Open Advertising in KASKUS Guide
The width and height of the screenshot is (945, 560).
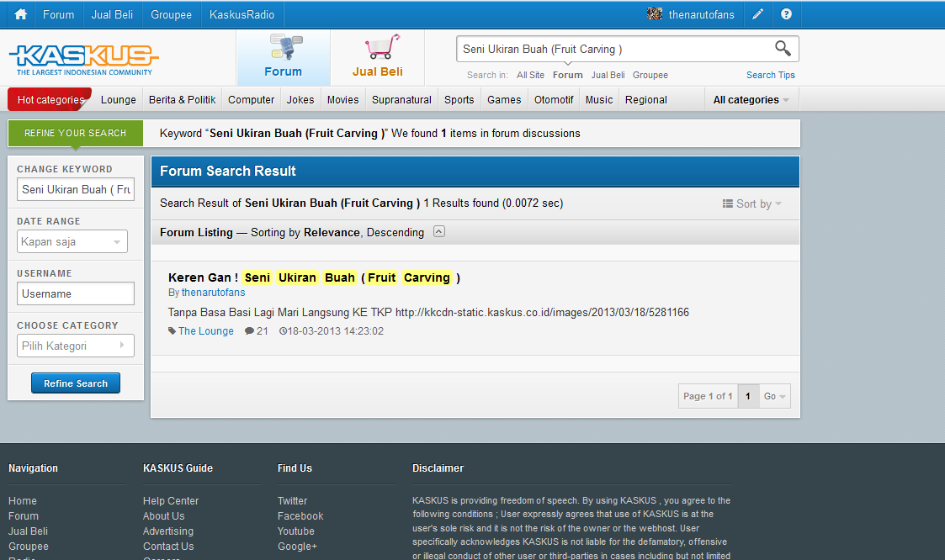pos(168,531)
